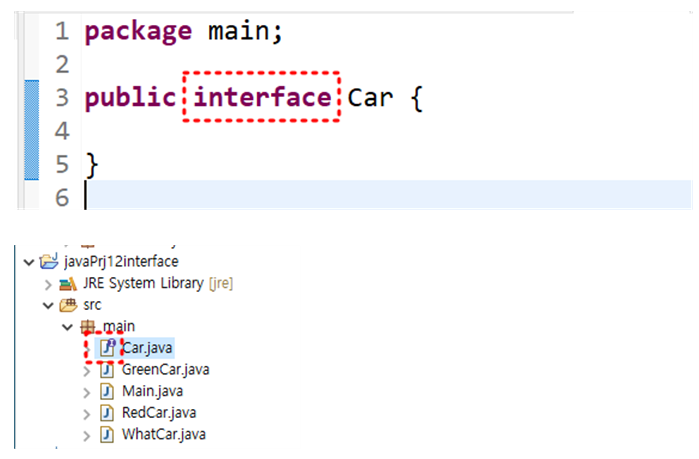Expand the Main.java file node

(x=87, y=392)
